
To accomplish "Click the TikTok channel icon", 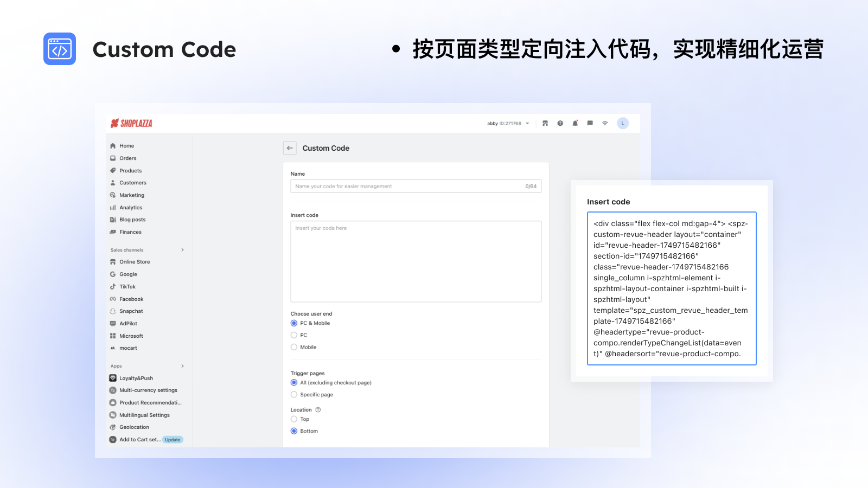I will click(x=113, y=287).
